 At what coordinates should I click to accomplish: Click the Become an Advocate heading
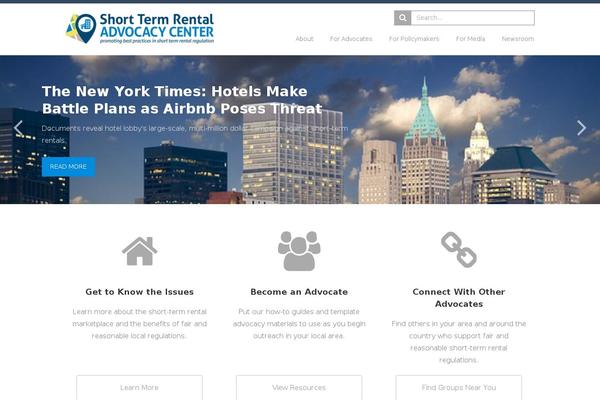tap(299, 292)
